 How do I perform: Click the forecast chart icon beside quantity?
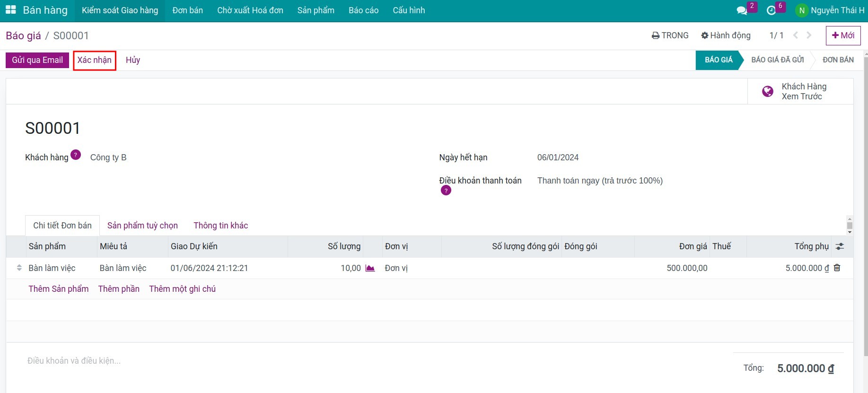click(x=370, y=268)
